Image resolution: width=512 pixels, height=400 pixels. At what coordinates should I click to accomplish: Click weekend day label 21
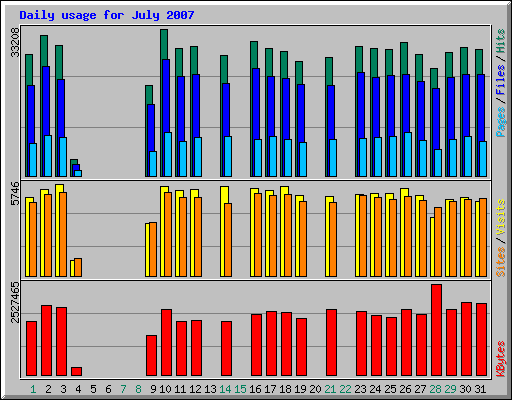330,389
